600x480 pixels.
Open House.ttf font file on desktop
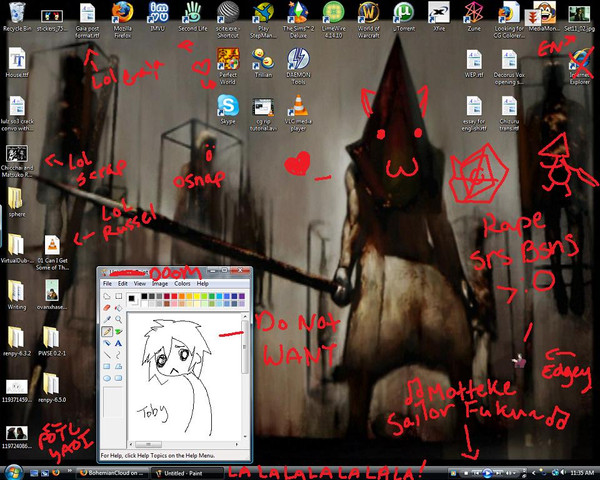17,63
